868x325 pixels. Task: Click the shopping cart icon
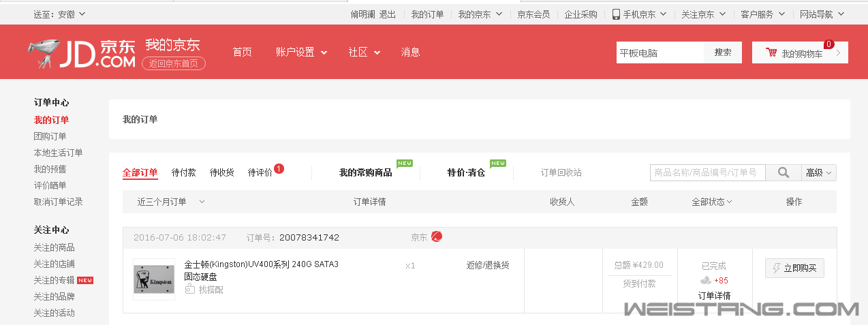pos(771,52)
